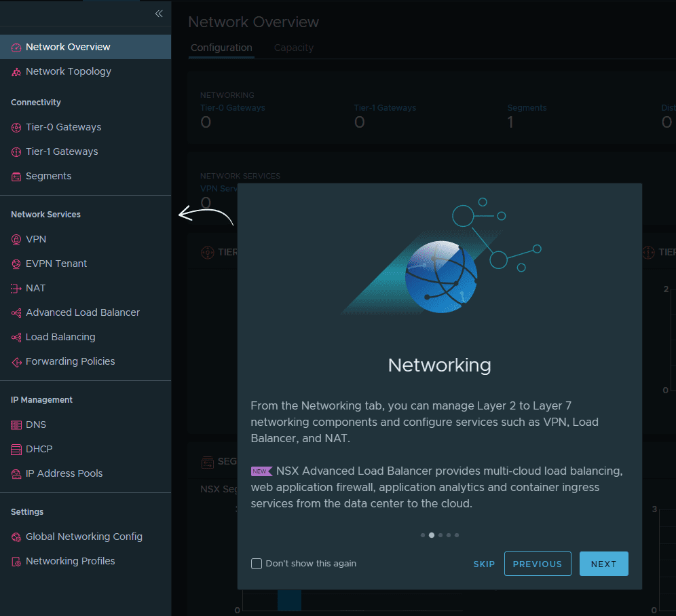Open the VPN page
The height and width of the screenshot is (616, 676).
[x=86, y=239]
